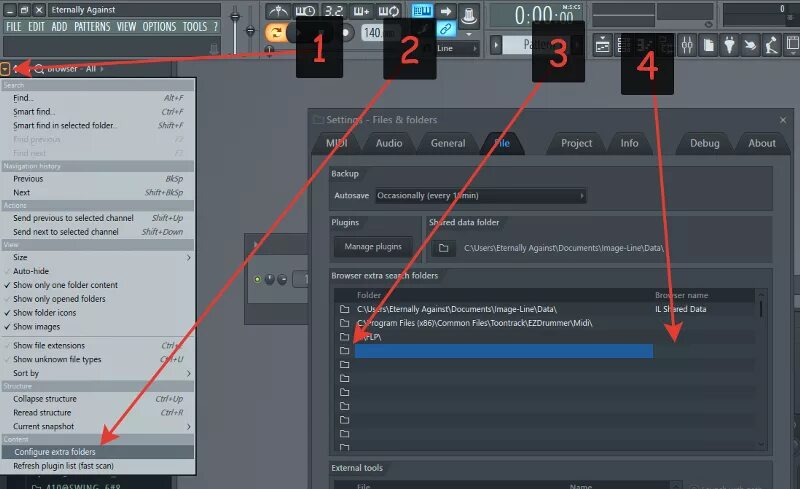Screen dimensions: 800x489
Task: Click the Manage plugins button
Action: pyautogui.click(x=373, y=247)
